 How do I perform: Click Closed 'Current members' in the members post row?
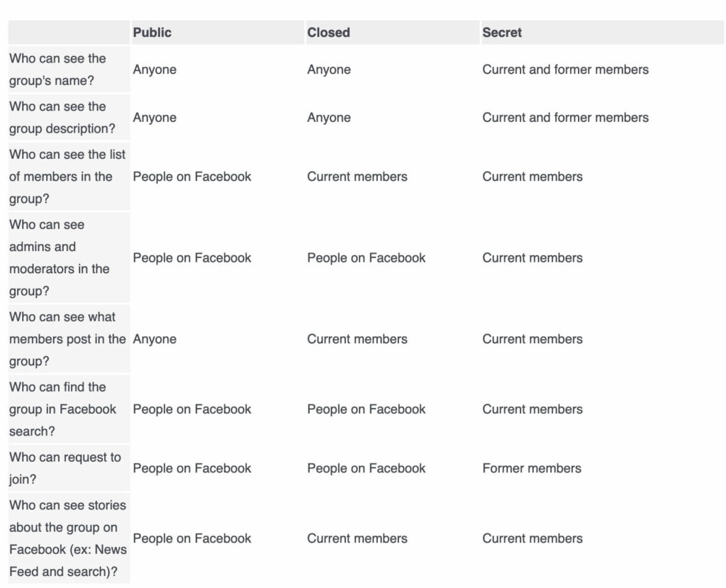click(357, 339)
